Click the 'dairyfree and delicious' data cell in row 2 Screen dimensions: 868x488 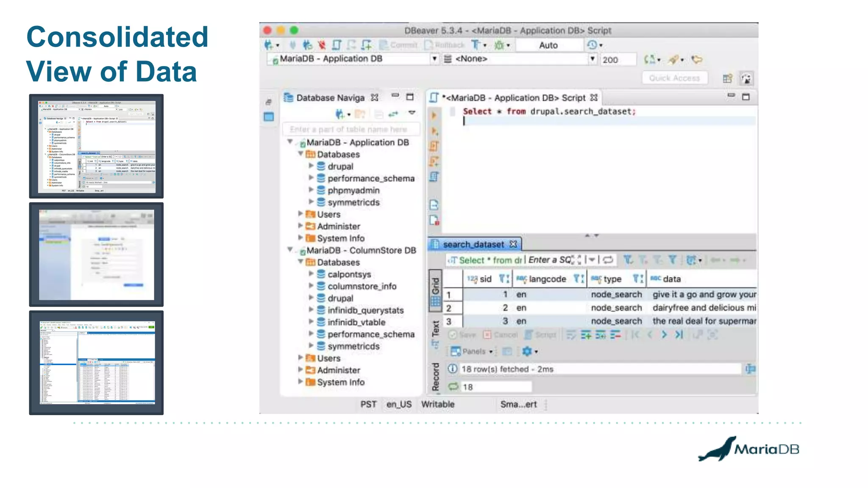[704, 308]
